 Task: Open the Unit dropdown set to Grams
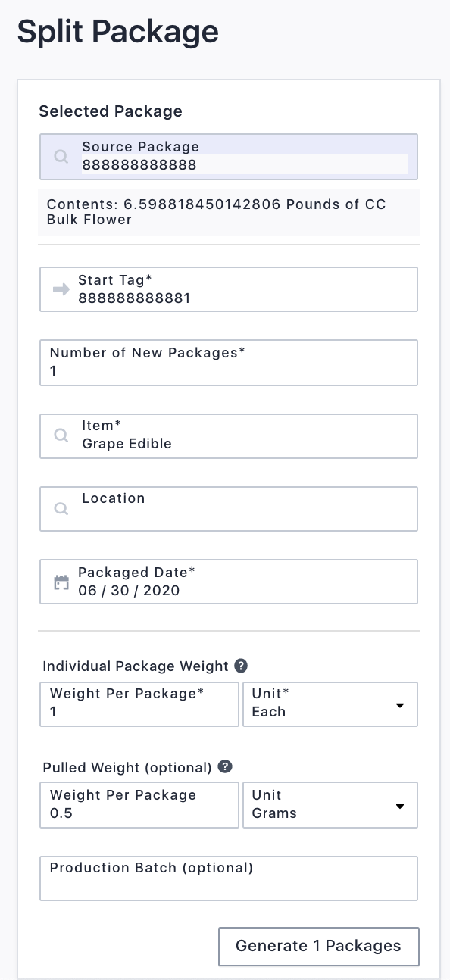click(x=330, y=805)
